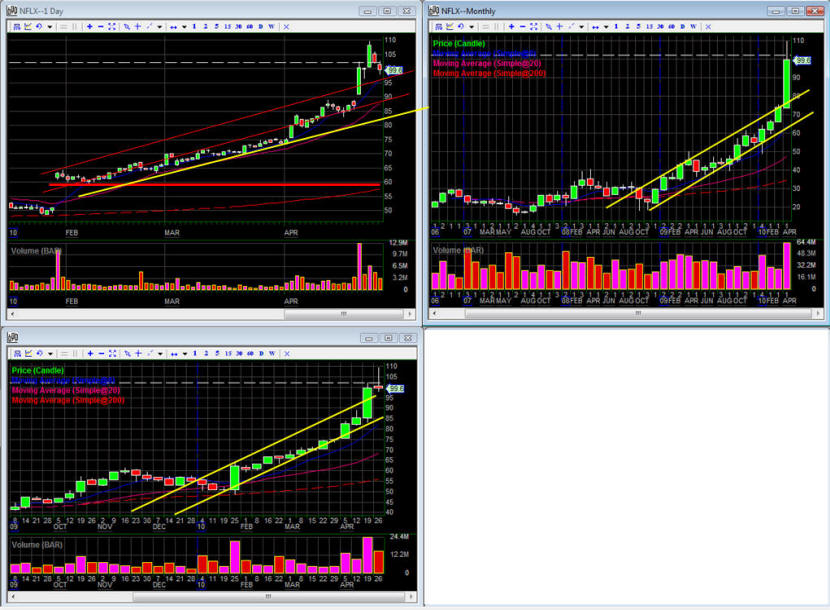
Task: Click fit-to-window icon in NFLX 1 Day toolbar
Action: 112,26
